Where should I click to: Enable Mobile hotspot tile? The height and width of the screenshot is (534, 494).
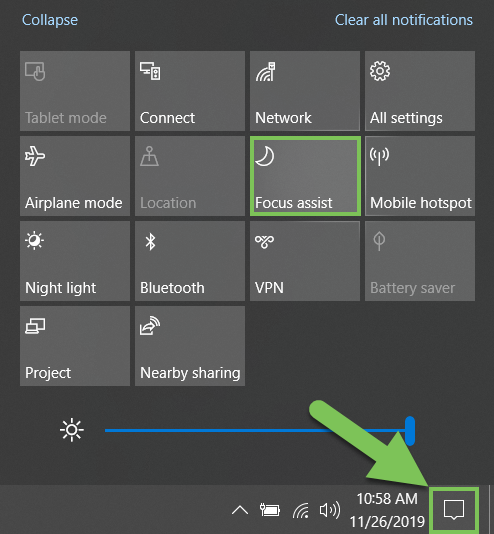(420, 176)
